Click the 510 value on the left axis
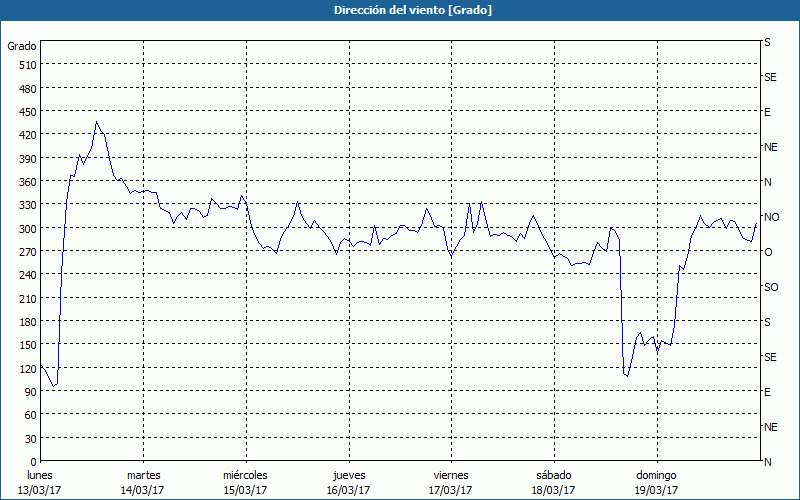The width and height of the screenshot is (800, 500). (25, 65)
